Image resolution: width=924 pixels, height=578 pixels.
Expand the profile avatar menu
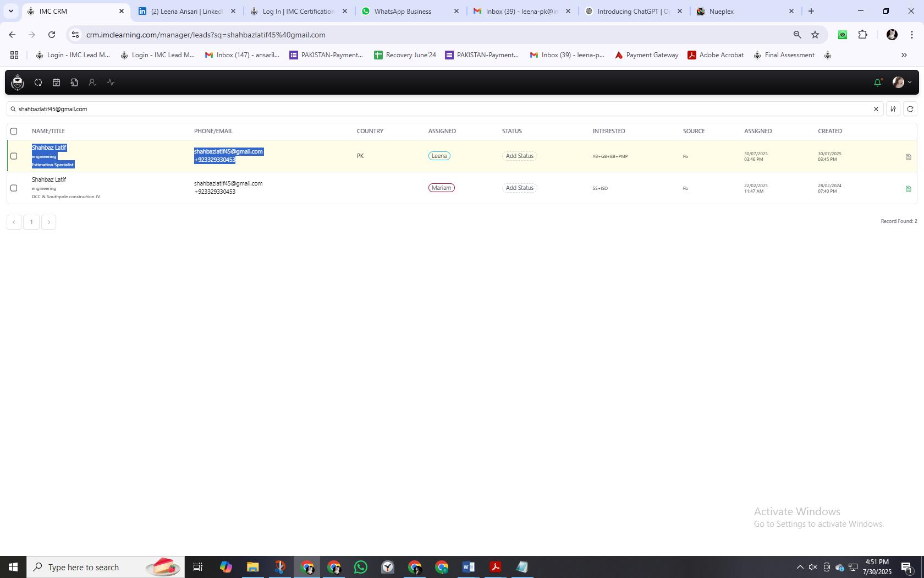coord(902,82)
